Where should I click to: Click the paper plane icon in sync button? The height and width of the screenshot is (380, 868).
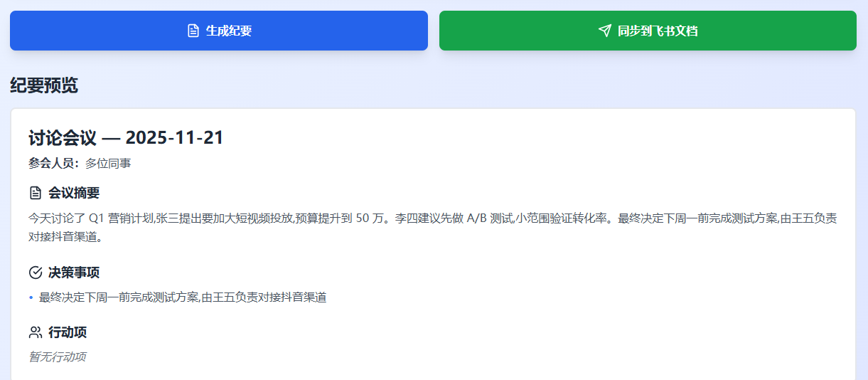click(x=604, y=31)
